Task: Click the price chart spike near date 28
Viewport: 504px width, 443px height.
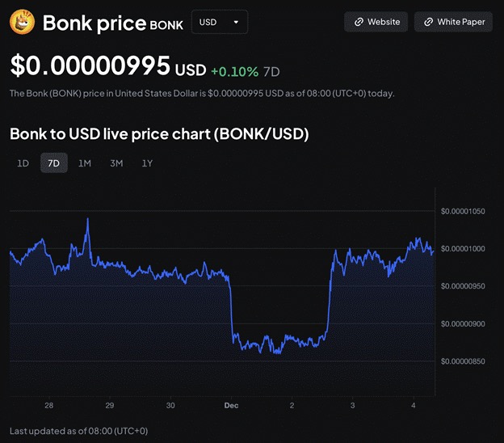Action: click(x=87, y=220)
